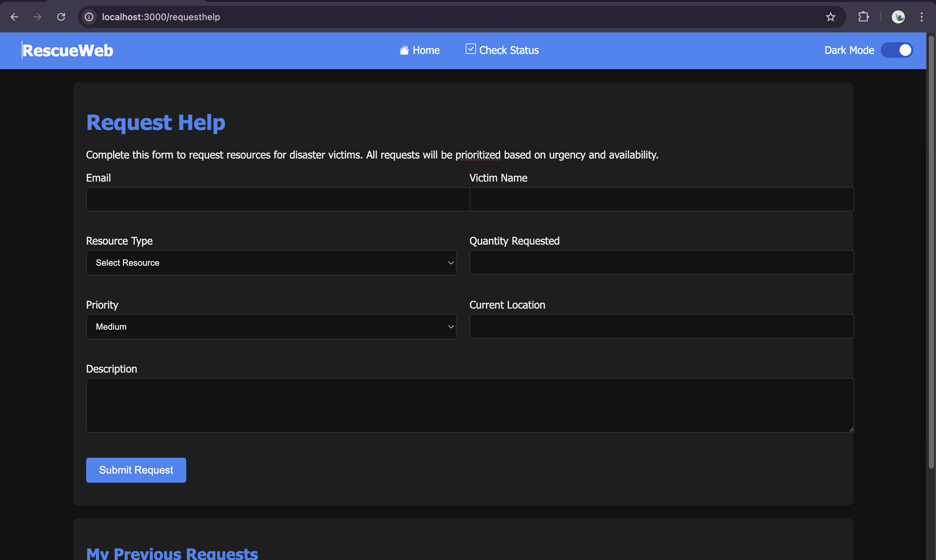
Task: Click the Home house icon
Action: pyautogui.click(x=404, y=50)
